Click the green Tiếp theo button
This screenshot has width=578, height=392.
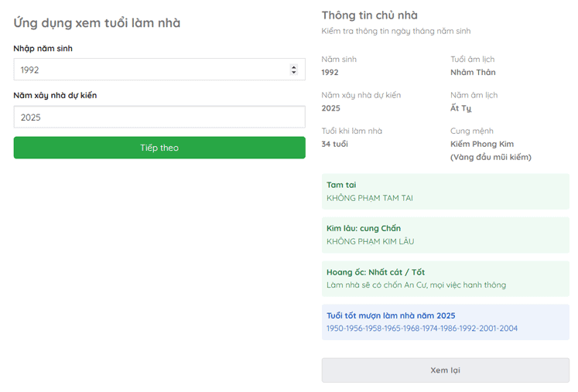(x=159, y=148)
